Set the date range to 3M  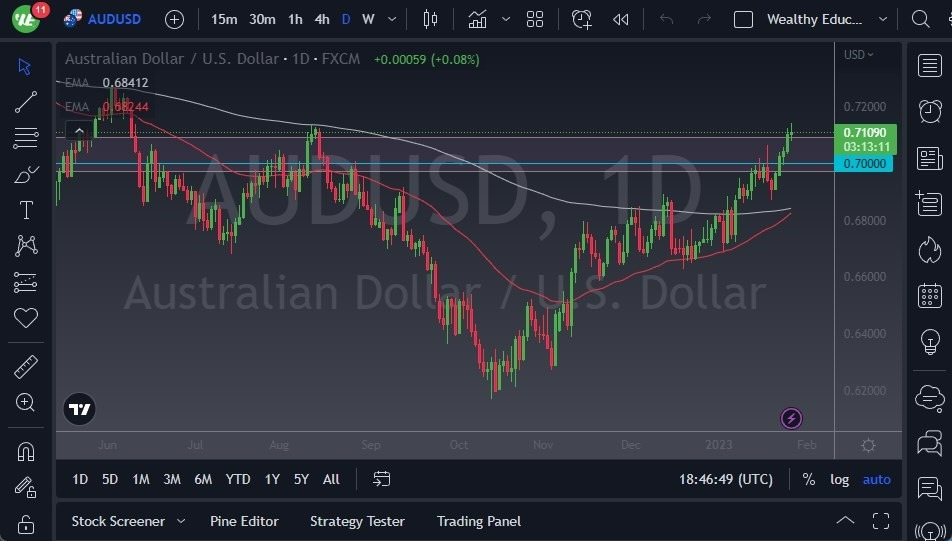172,479
